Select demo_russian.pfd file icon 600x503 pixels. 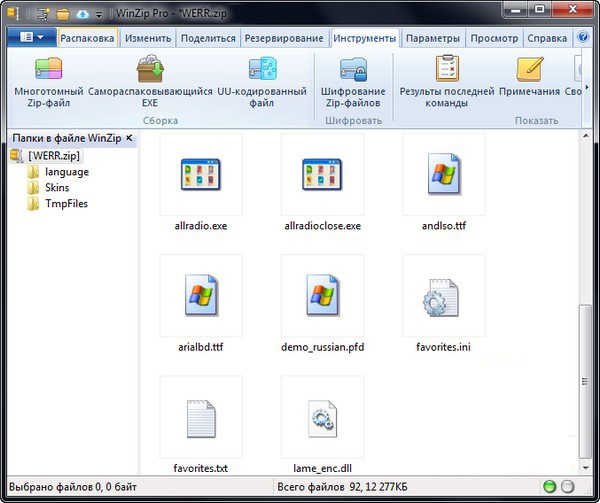pyautogui.click(x=322, y=296)
